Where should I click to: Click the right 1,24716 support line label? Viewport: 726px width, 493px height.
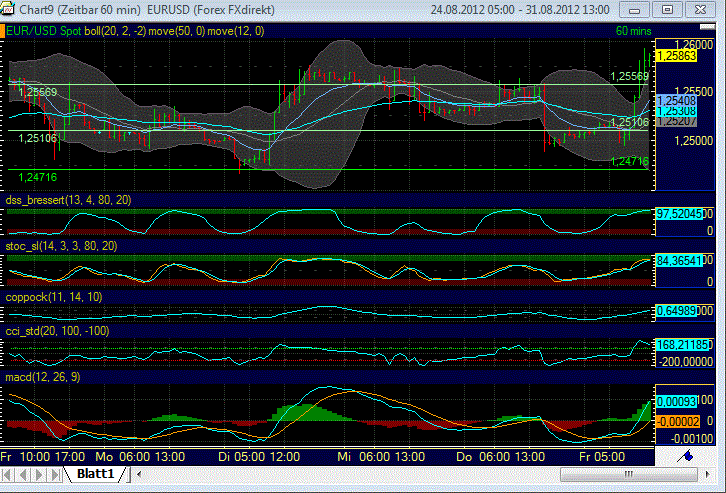click(x=630, y=161)
